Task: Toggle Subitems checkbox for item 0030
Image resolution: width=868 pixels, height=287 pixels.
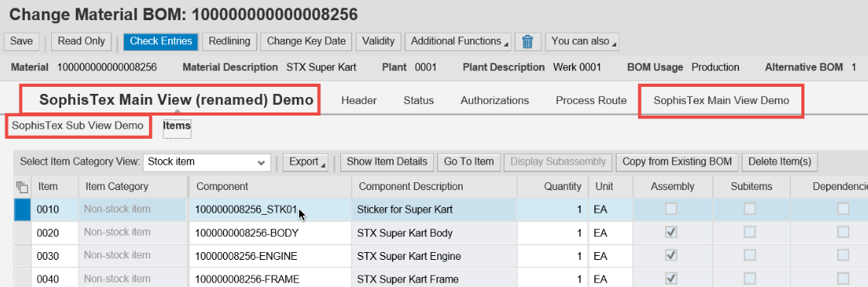Action: (749, 255)
